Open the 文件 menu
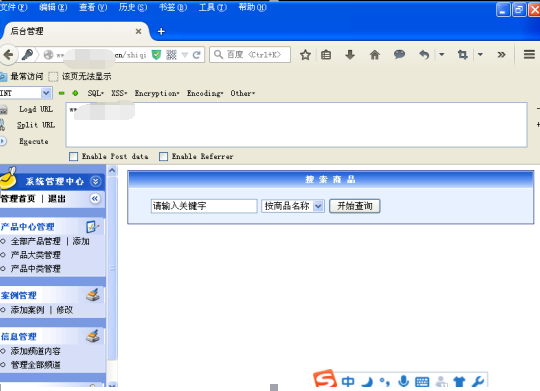 point(14,7)
